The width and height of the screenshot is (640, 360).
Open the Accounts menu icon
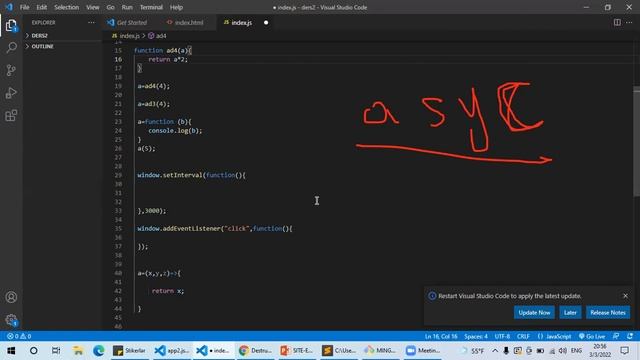11,297
